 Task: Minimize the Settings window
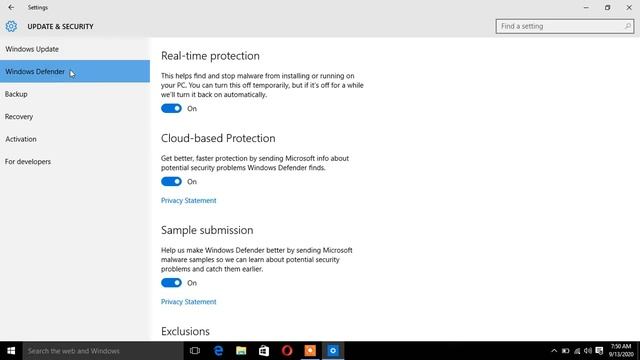click(586, 7)
